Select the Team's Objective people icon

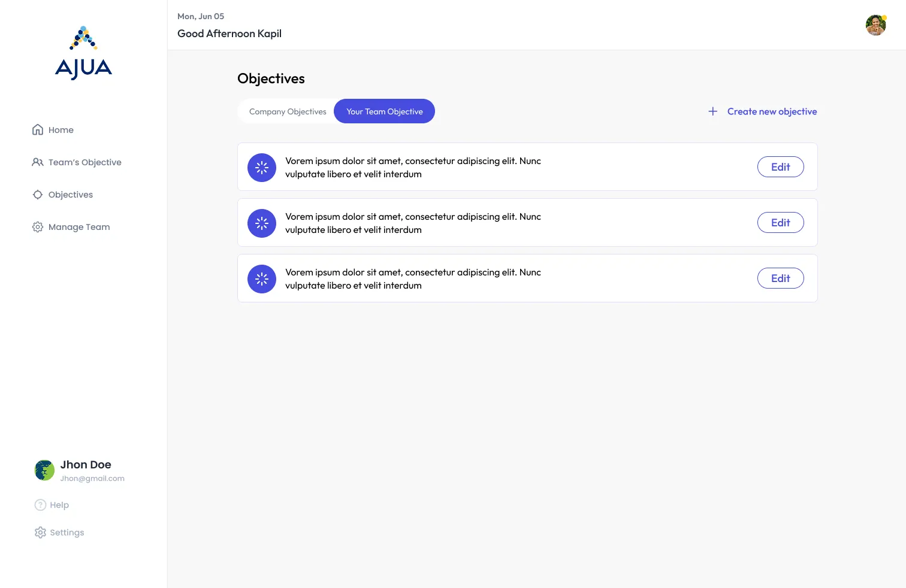(37, 162)
